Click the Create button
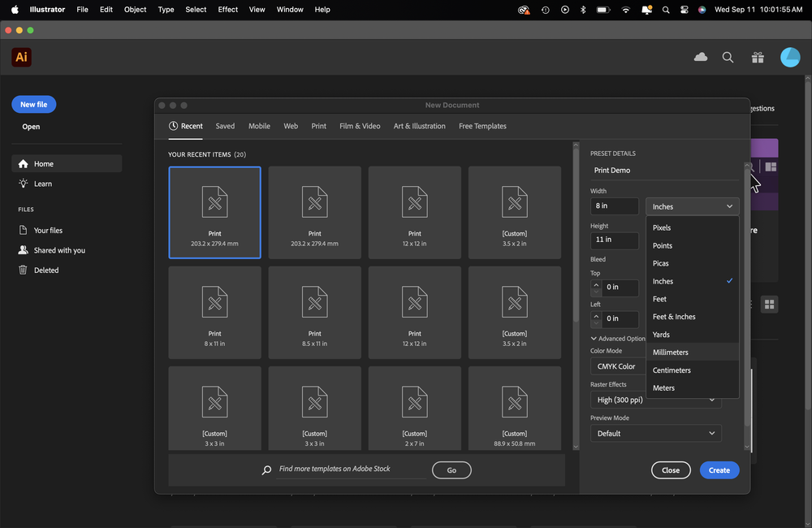The image size is (812, 528). tap(719, 470)
